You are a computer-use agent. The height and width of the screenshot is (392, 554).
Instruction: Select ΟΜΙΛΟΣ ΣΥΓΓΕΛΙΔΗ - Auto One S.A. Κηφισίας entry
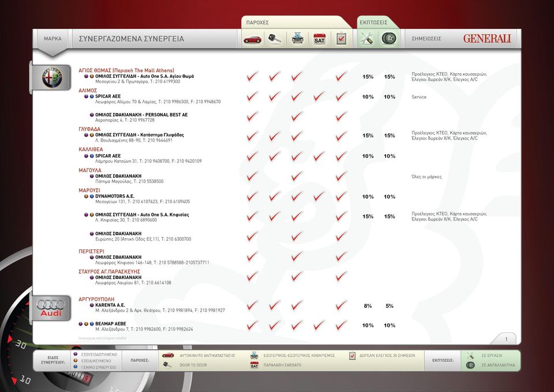coord(142,215)
